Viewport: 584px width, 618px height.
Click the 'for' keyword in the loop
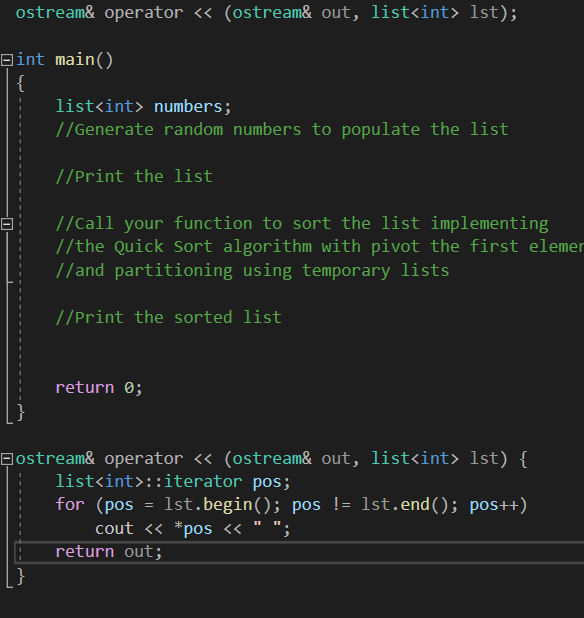coord(70,505)
